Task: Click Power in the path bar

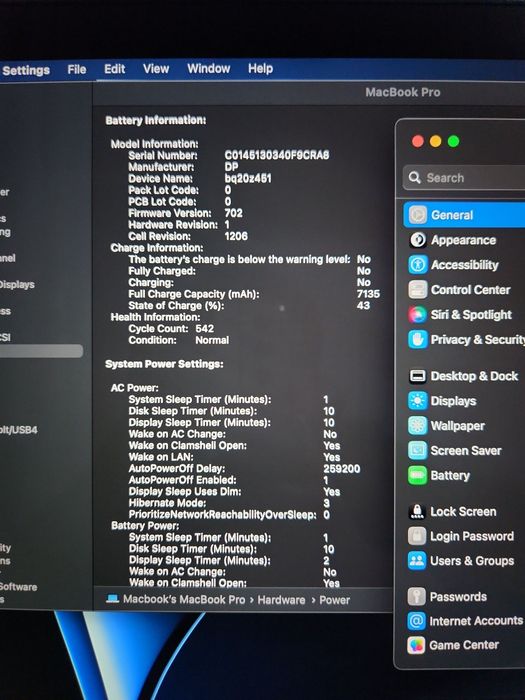Action: pos(334,600)
